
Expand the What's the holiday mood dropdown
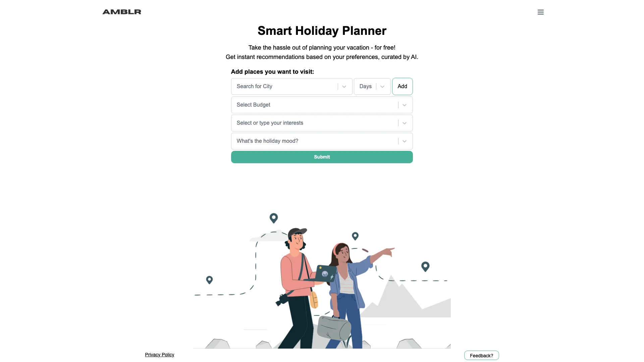pyautogui.click(x=404, y=140)
